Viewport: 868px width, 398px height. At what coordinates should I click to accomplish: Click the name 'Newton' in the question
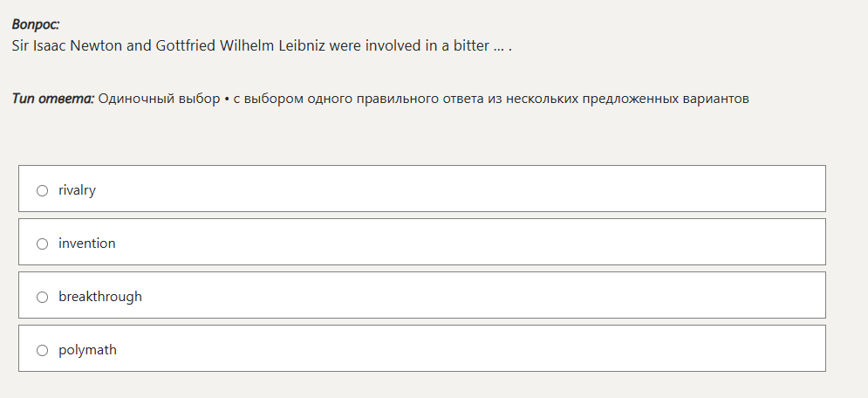[x=98, y=45]
